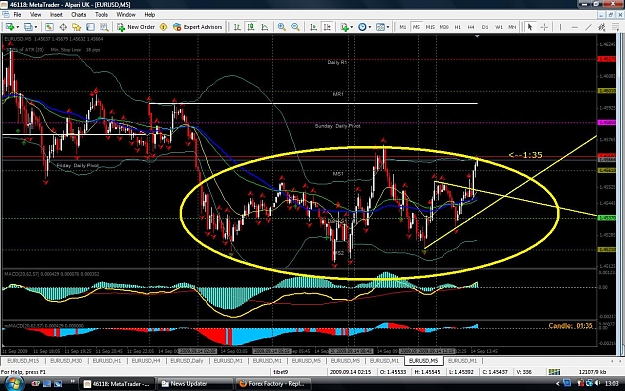Click the New Chart icon

(x=9, y=27)
